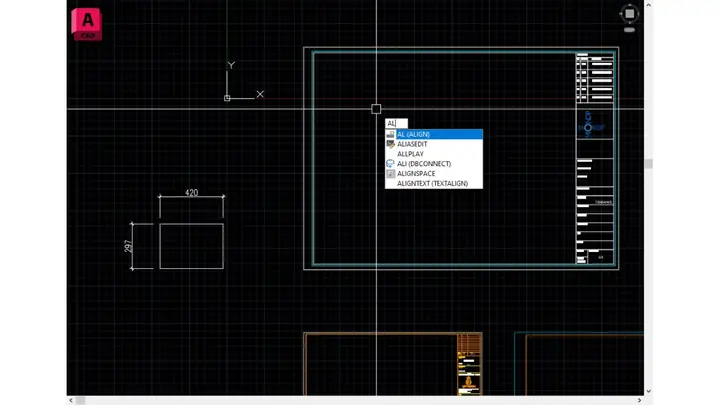The height and width of the screenshot is (405, 720).
Task: Click the ALIASEDIT icon in the suggestions
Action: pos(390,144)
